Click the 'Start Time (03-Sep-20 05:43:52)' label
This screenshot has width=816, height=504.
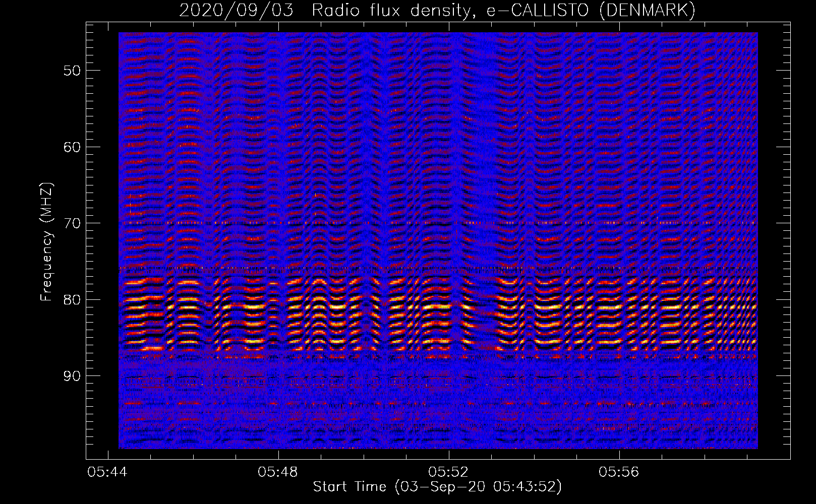[437, 487]
